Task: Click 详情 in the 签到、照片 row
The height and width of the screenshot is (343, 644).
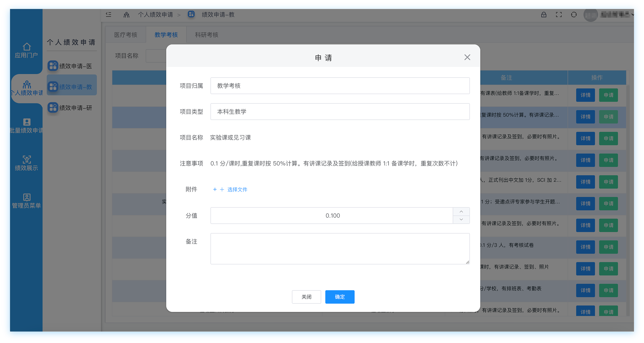Action: pos(585,269)
